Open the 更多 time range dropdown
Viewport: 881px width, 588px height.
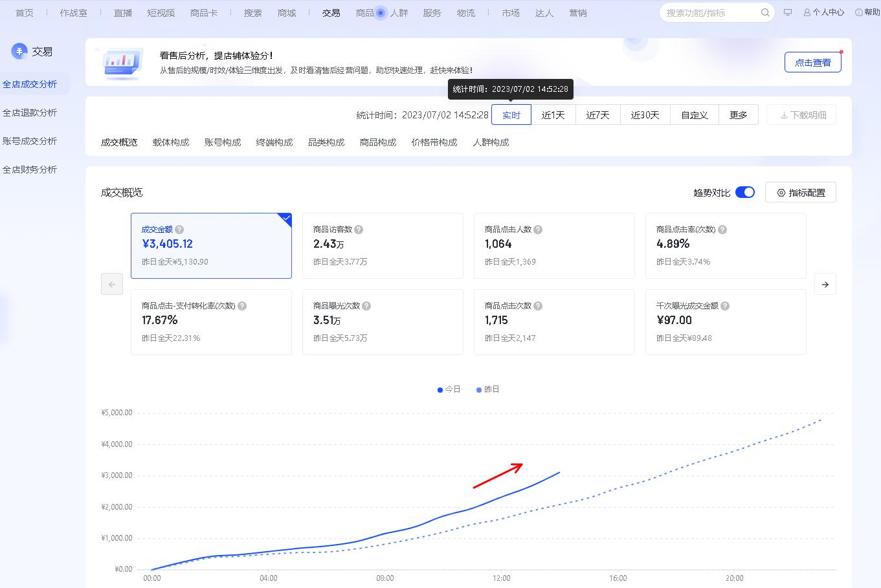738,114
